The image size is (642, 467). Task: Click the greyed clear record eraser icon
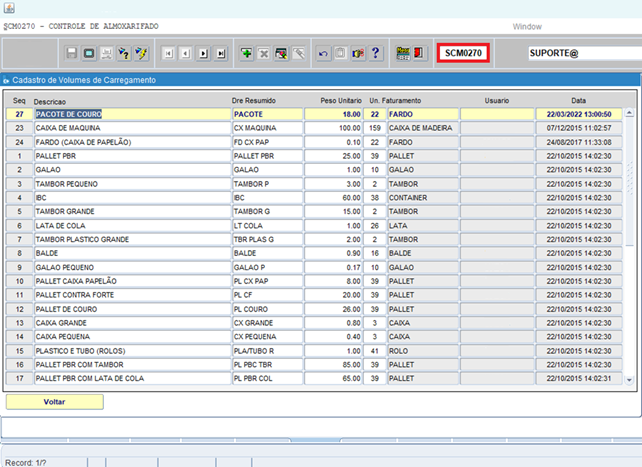(x=299, y=53)
